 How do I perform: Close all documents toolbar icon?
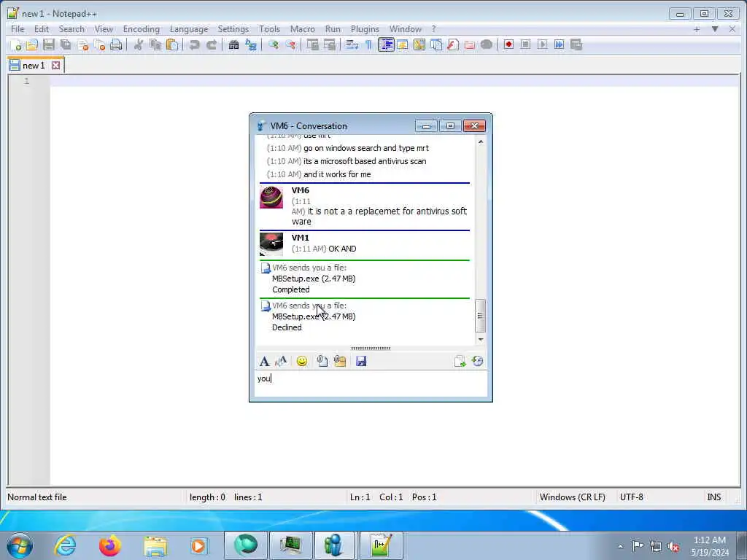99,44
